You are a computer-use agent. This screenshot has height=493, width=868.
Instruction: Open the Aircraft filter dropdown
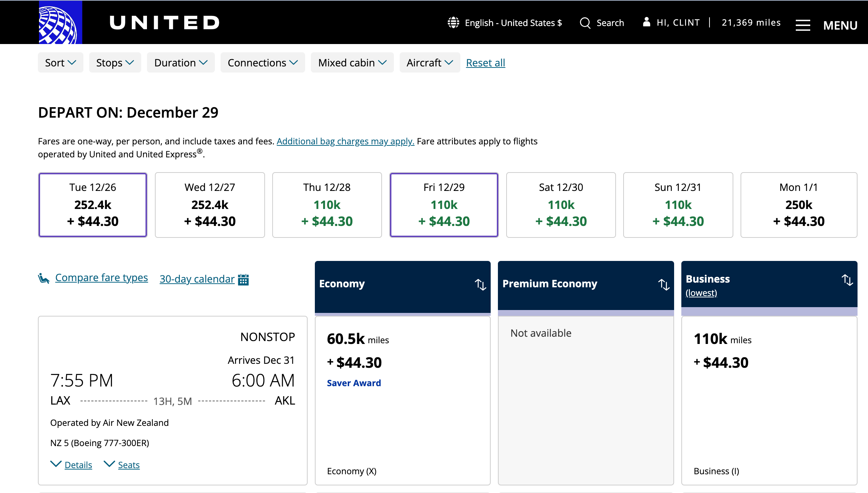[429, 62]
